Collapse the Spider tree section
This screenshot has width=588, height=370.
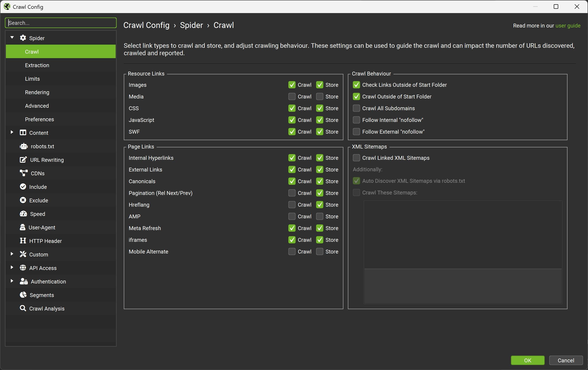click(12, 38)
